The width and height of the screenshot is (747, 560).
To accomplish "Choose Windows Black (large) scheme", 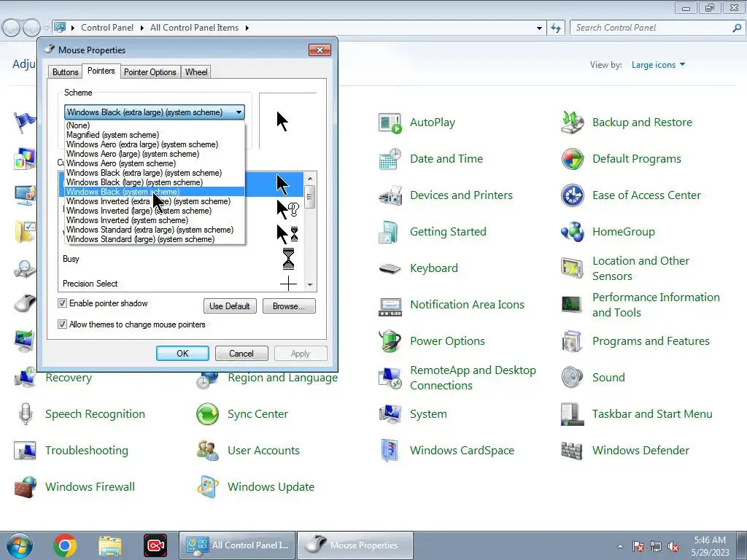I will (155, 182).
